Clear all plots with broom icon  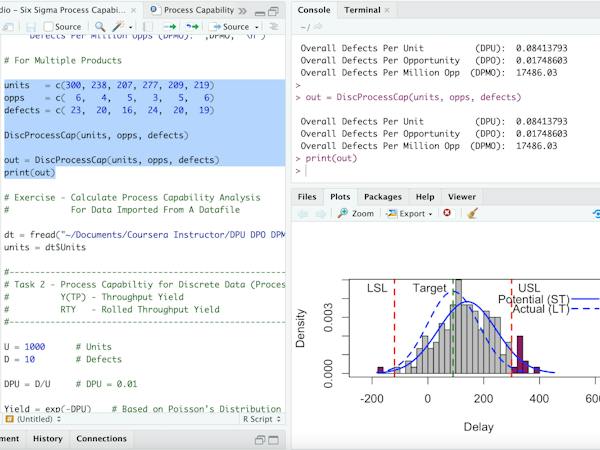tap(473, 213)
